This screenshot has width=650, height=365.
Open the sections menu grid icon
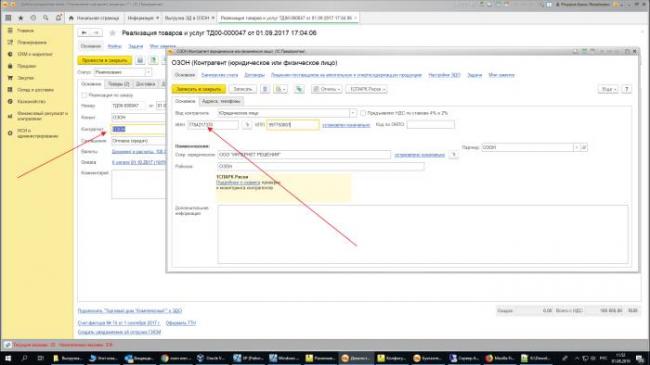[8, 18]
